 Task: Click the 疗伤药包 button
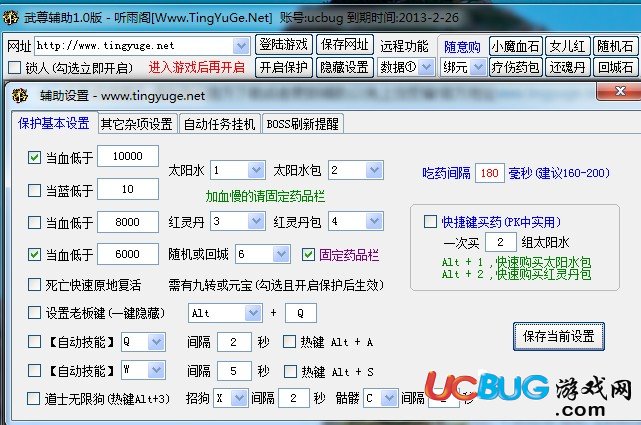515,67
